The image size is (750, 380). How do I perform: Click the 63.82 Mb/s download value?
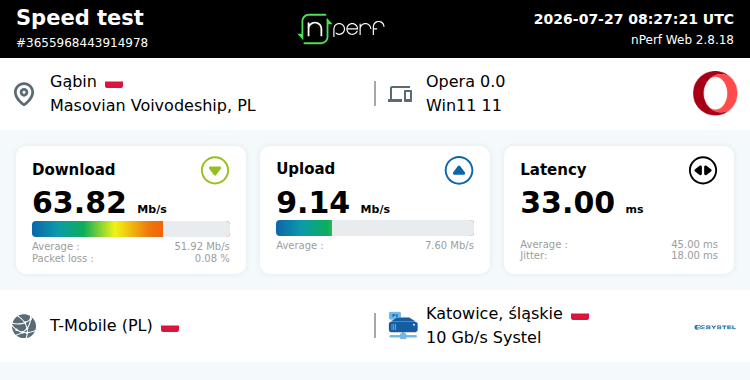point(99,202)
